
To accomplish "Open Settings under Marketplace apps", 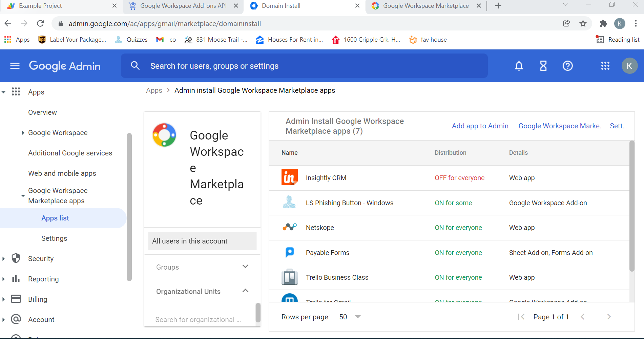I will click(54, 238).
